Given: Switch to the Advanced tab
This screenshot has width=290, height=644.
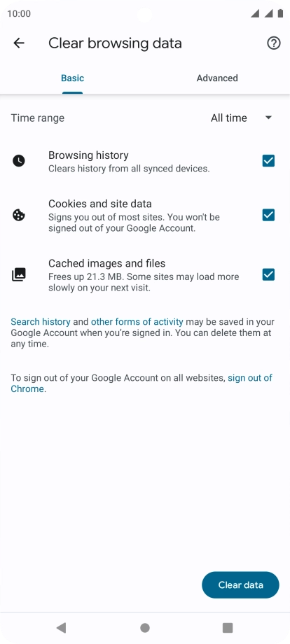Looking at the screenshot, I should click(217, 78).
